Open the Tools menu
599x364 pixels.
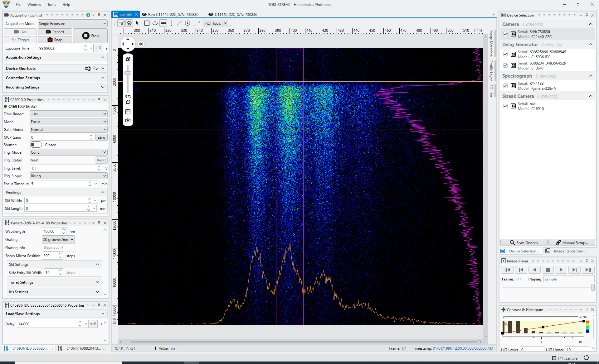pyautogui.click(x=51, y=5)
